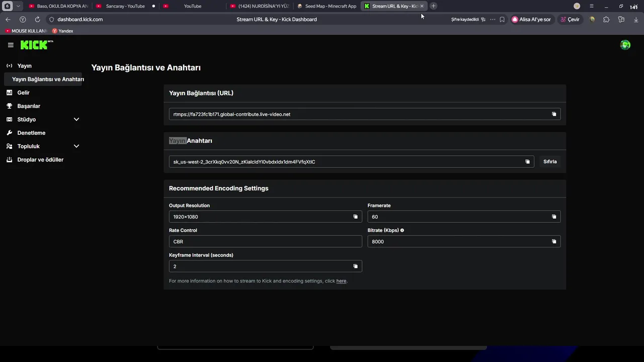The height and width of the screenshot is (362, 644).
Task: Expand the Stüdyo sidebar section
Action: (76, 120)
